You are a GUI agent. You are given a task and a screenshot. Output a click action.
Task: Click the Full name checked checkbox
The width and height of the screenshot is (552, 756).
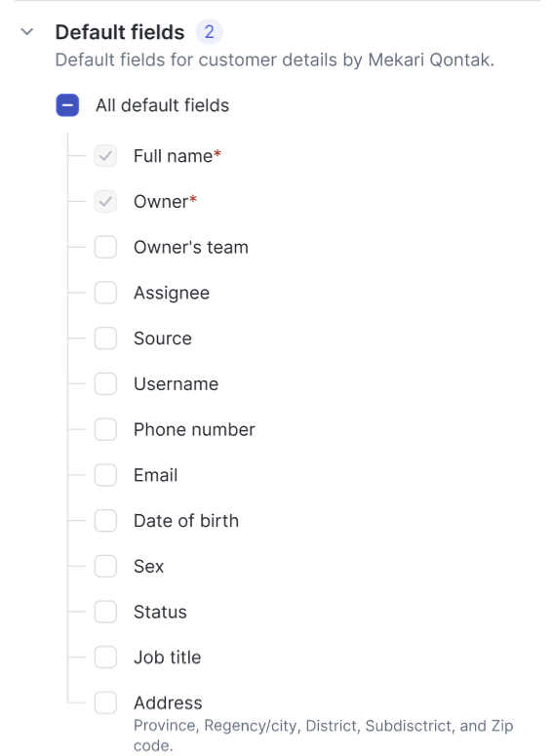click(x=105, y=156)
